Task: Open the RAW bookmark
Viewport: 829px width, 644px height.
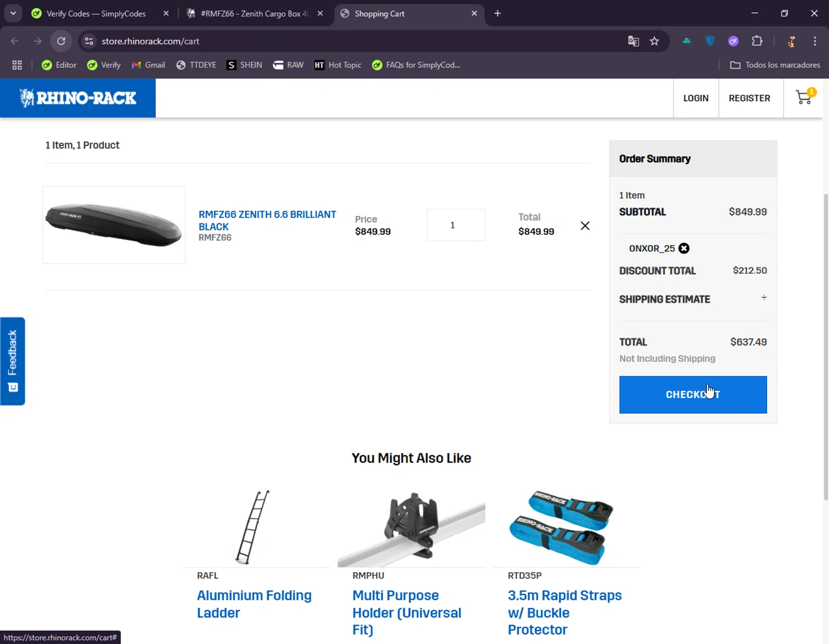Action: coord(288,65)
